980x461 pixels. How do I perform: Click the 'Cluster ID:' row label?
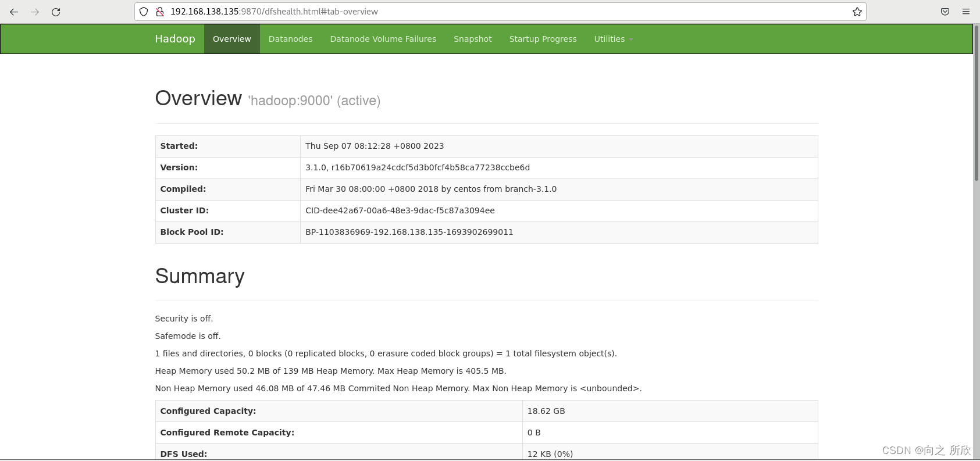(x=184, y=210)
